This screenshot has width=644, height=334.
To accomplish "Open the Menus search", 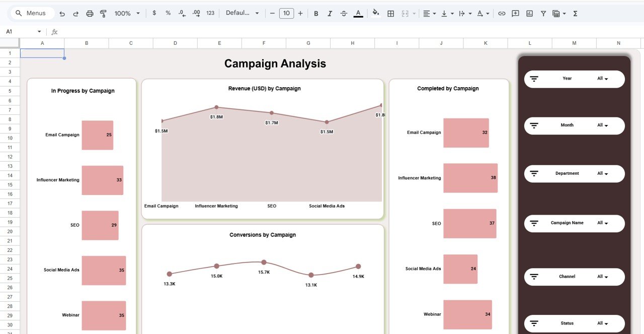I will coord(32,13).
